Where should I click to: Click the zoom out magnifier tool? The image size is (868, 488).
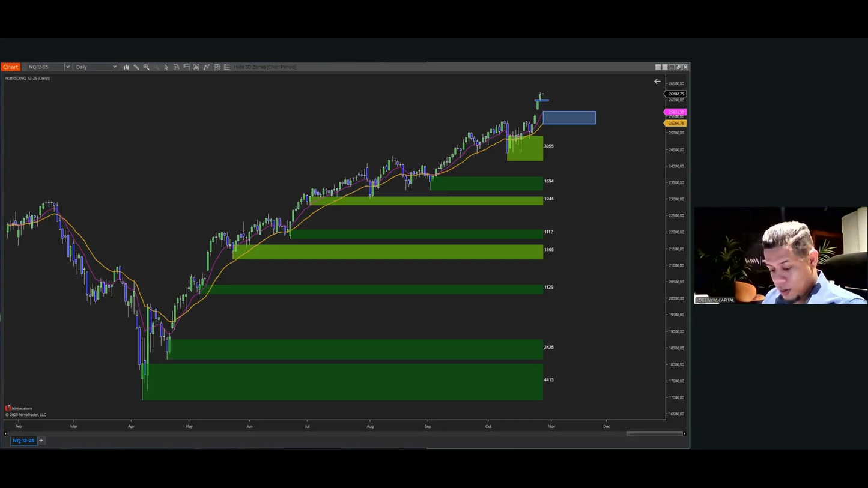156,67
